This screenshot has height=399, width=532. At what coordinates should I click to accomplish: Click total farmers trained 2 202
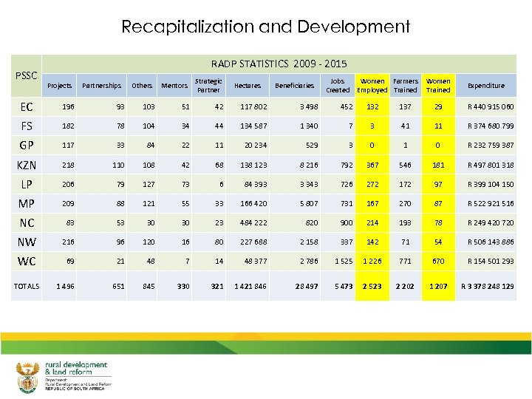pyautogui.click(x=405, y=287)
